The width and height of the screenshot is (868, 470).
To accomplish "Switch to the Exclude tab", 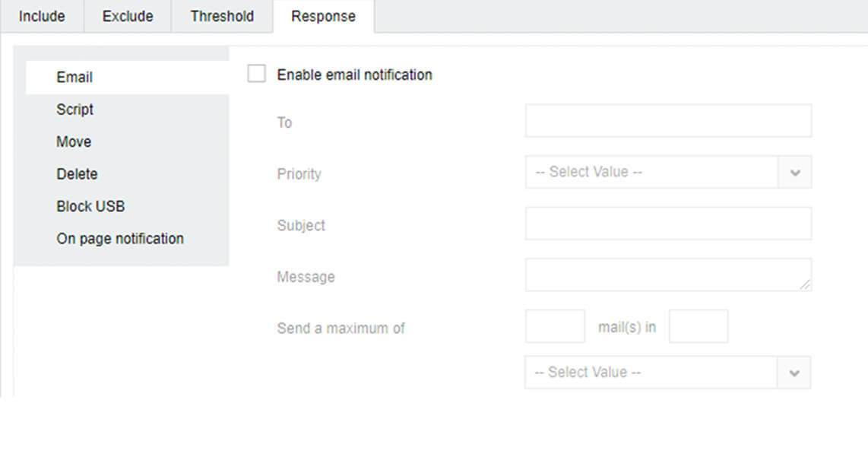I will (x=128, y=16).
